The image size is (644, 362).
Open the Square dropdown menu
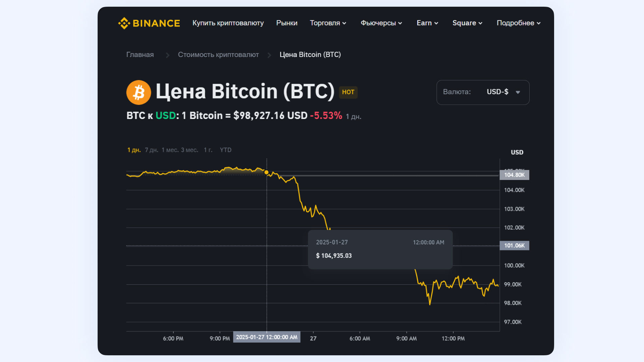click(x=467, y=23)
